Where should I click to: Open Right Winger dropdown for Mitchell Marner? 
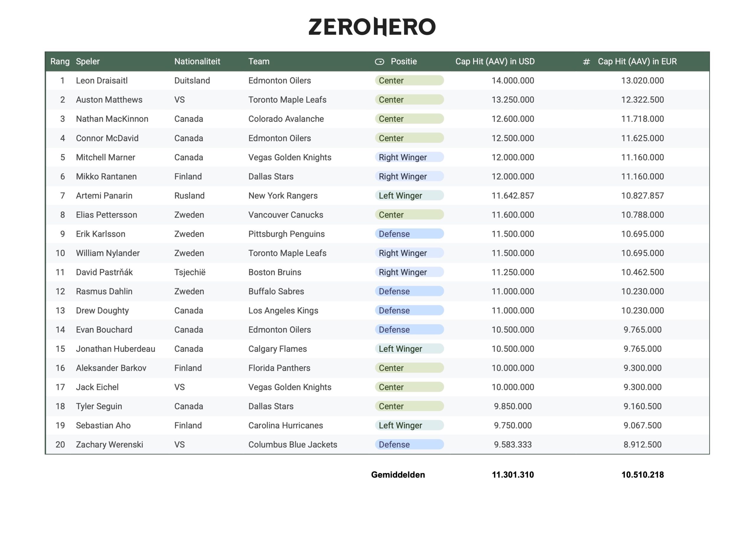(409, 157)
